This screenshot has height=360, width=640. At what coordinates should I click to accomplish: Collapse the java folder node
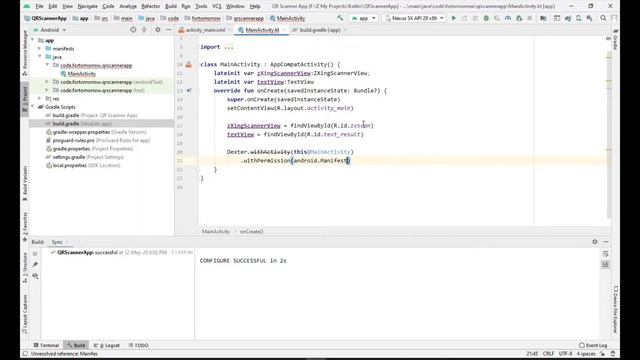[40, 57]
